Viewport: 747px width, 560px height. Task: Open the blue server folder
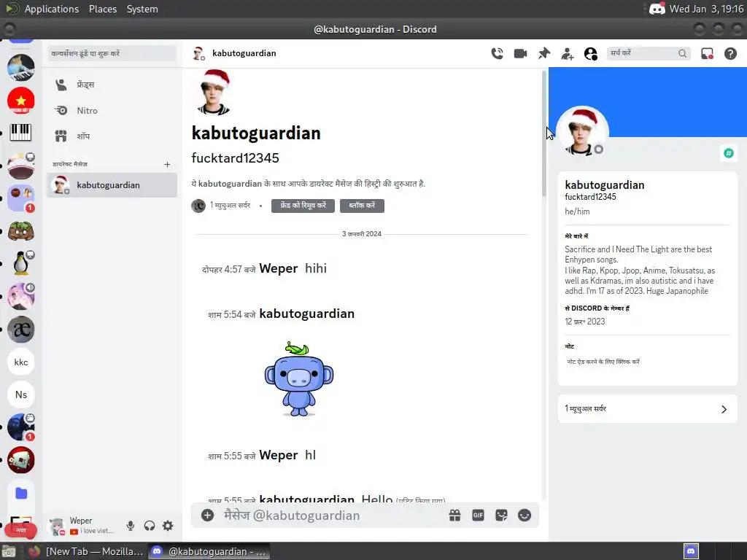[21, 494]
